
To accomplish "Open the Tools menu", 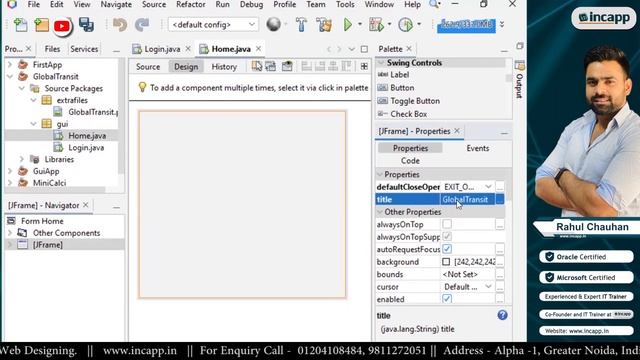I will point(345,4).
